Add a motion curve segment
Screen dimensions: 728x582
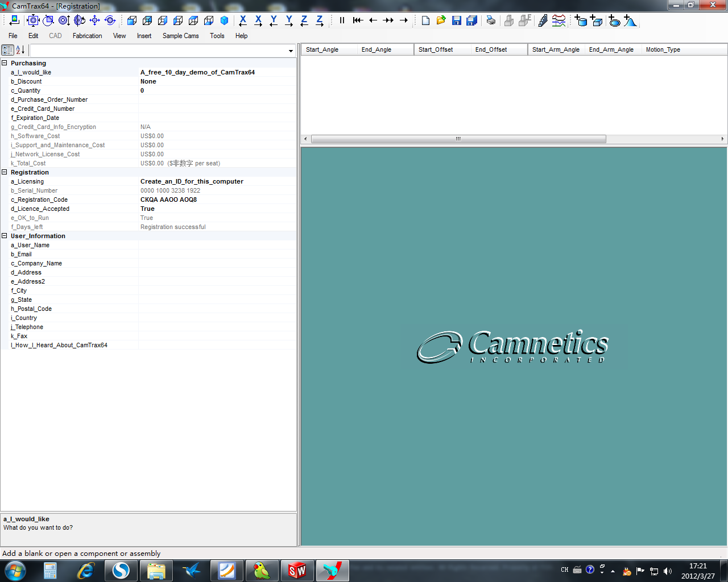630,20
